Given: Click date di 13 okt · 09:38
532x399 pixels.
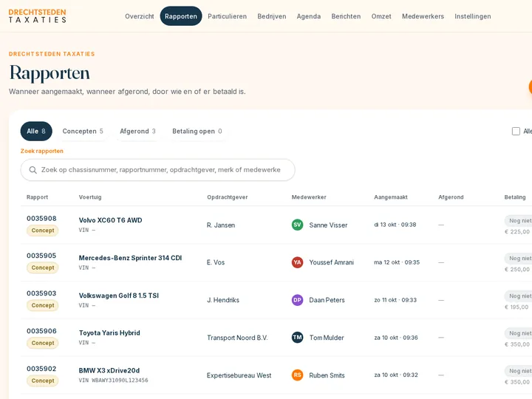Looking at the screenshot, I should 395,225.
